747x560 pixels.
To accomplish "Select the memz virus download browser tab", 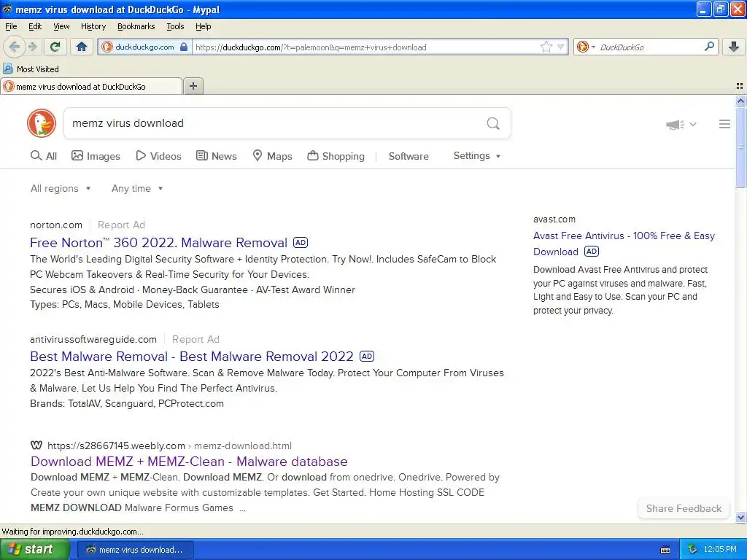I will click(x=91, y=87).
